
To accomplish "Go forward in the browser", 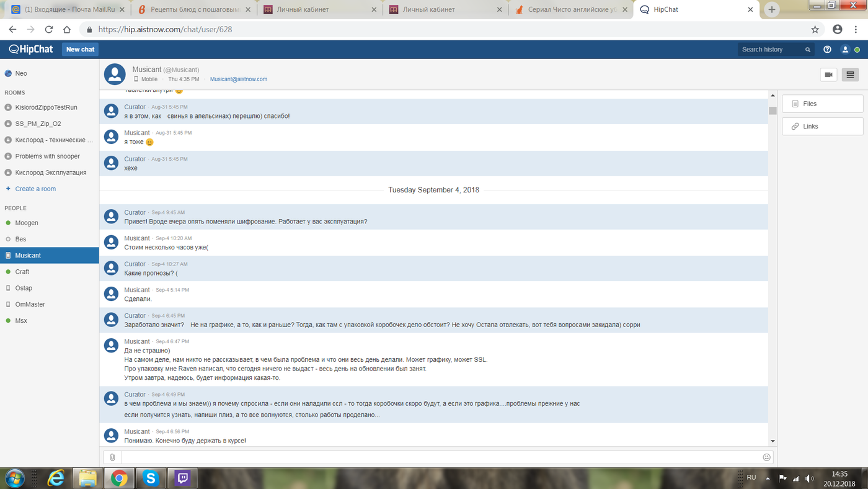I will [x=31, y=29].
